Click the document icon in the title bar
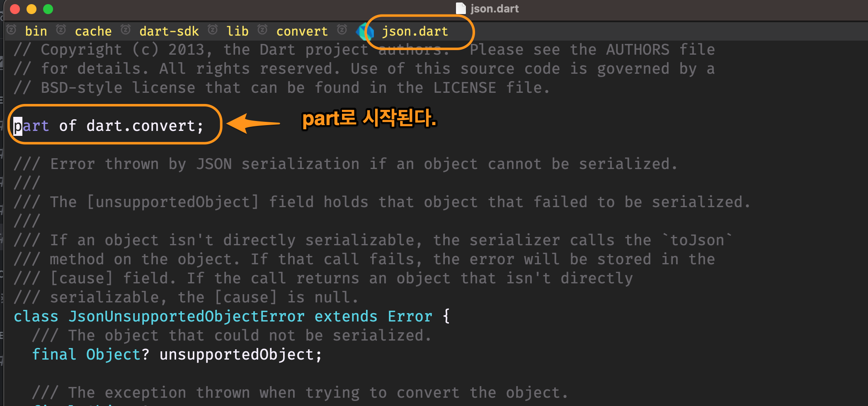Viewport: 868px width, 406px height. click(x=460, y=8)
